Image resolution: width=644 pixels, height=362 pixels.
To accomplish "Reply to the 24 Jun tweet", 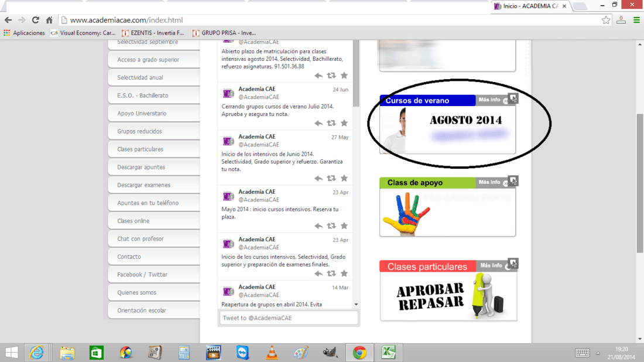I will click(318, 123).
